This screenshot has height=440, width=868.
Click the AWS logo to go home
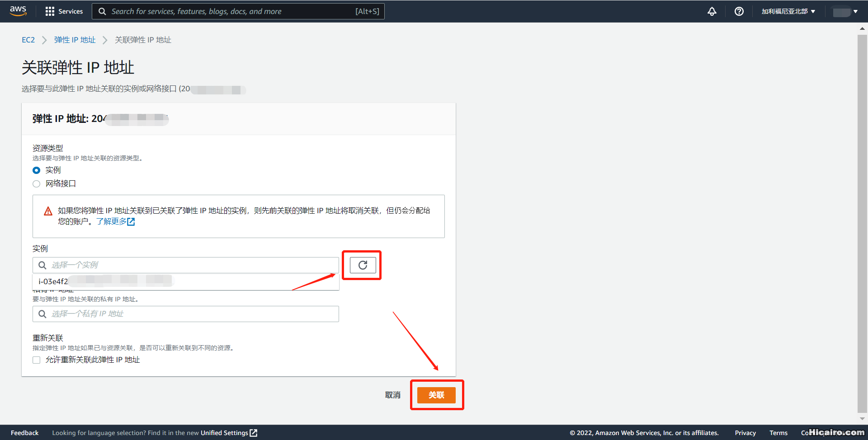[x=18, y=11]
